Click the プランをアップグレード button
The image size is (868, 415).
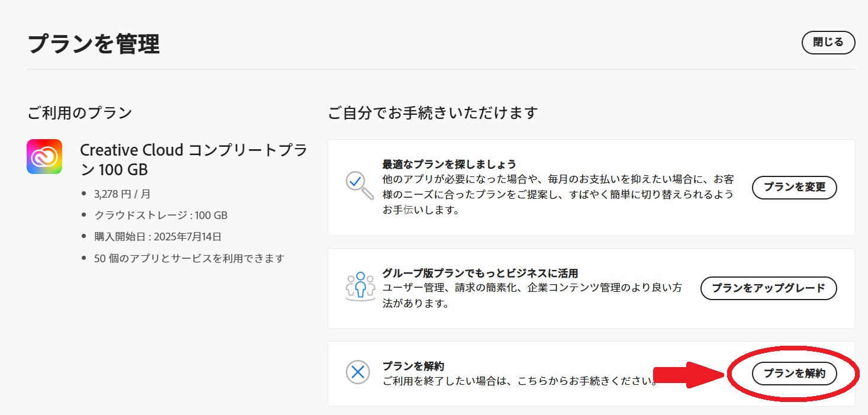pos(769,288)
